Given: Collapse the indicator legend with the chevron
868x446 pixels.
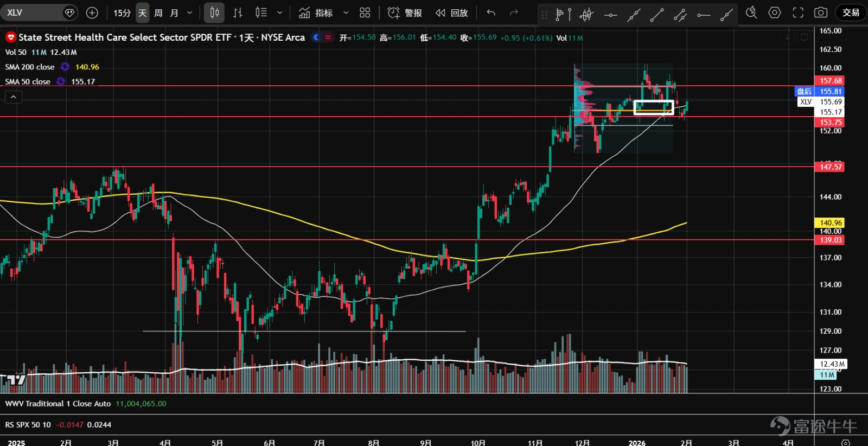Looking at the screenshot, I should (14, 97).
